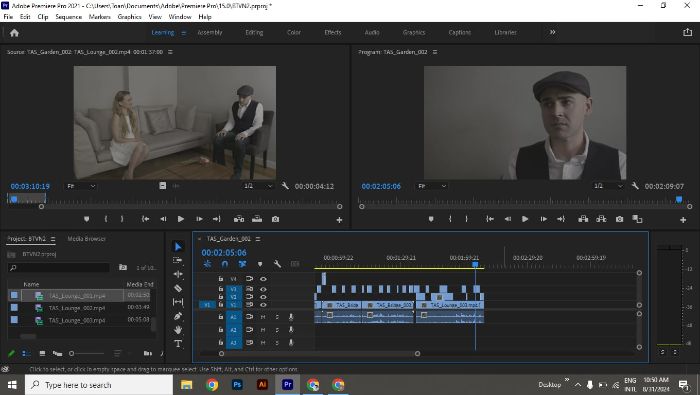The width and height of the screenshot is (700, 395).
Task: Open the Quick Export share icon
Action: pos(688,32)
